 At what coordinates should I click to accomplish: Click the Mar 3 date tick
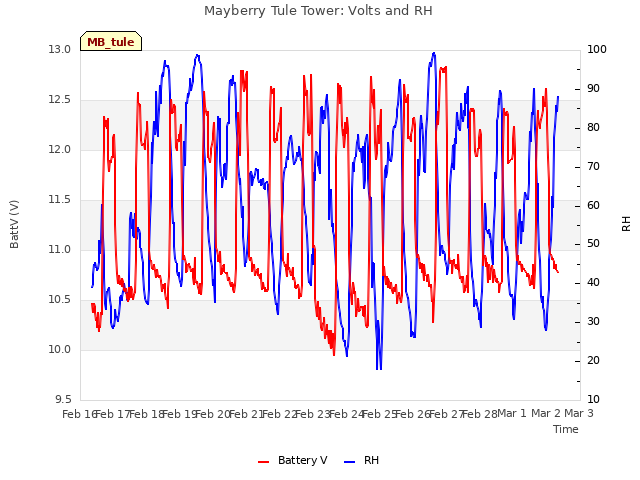(579, 413)
